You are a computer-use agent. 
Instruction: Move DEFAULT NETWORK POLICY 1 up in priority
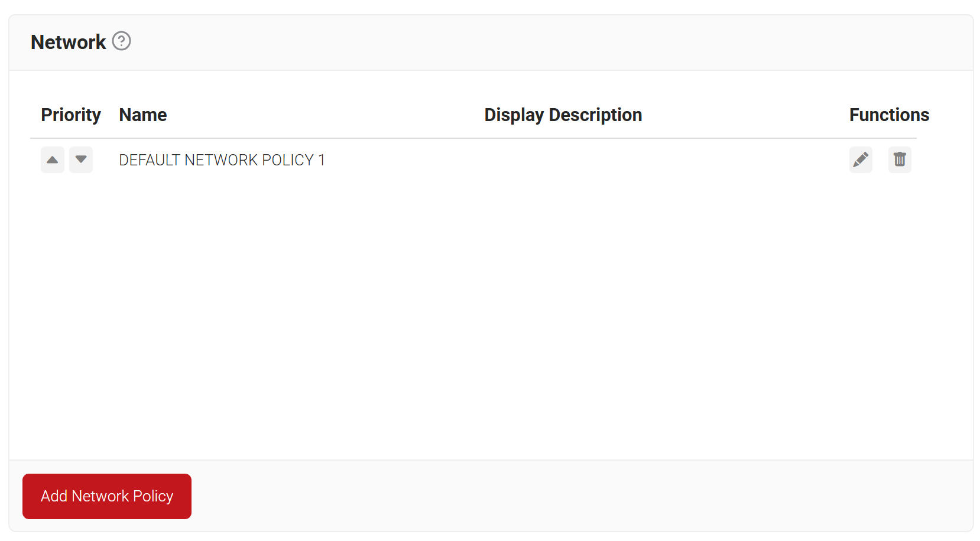coord(53,159)
